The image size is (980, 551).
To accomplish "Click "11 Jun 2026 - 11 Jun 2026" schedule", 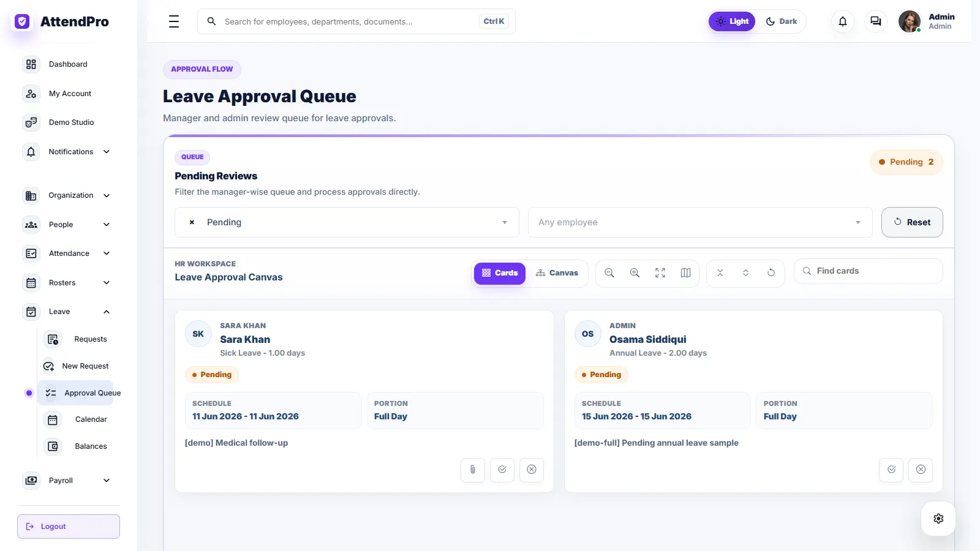I will coord(246,416).
